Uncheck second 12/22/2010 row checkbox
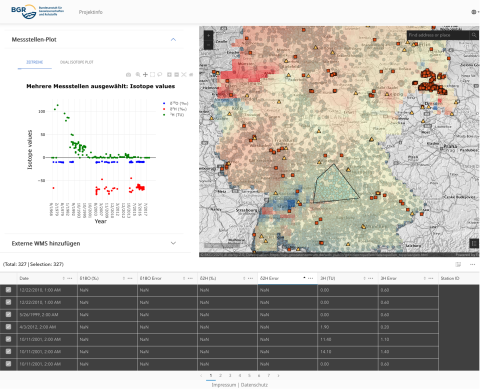Screen dimensions: 480x389 tap(8, 302)
